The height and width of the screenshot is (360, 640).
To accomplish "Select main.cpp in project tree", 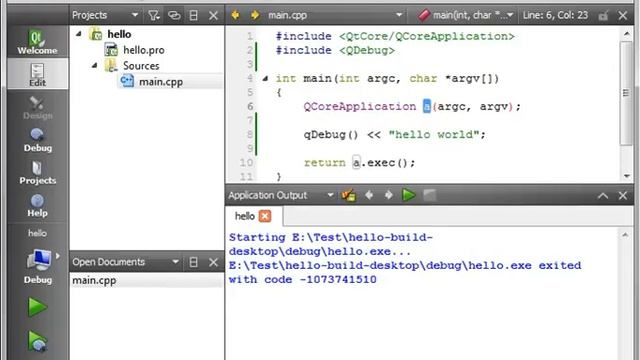I will [161, 82].
